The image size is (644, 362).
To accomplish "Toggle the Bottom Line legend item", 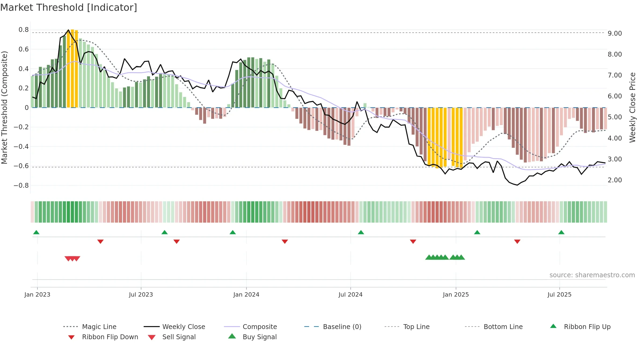I will click(494, 327).
